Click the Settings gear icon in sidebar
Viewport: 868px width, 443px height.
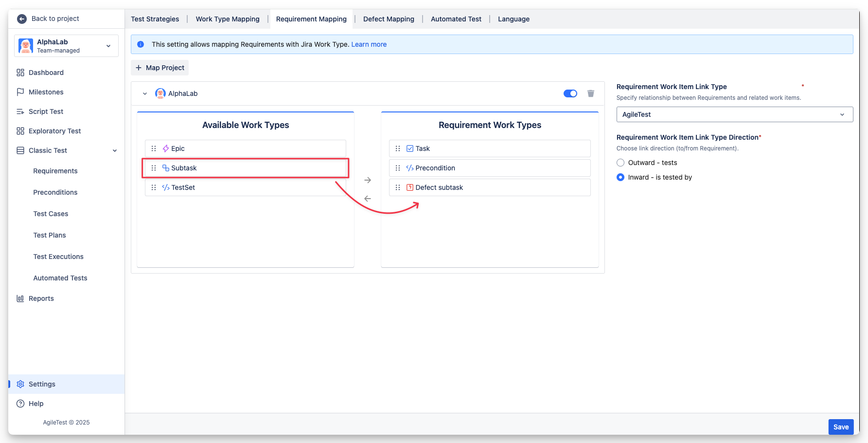click(x=20, y=384)
